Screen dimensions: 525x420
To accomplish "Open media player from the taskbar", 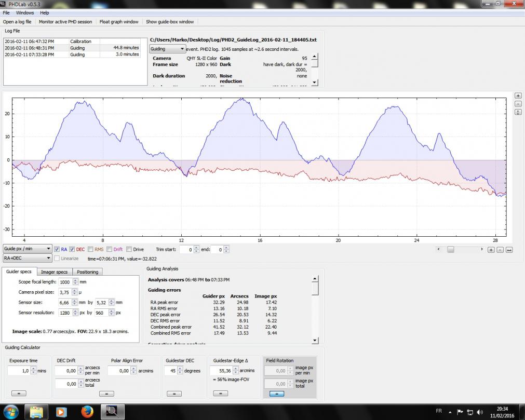I will click(x=61, y=412).
